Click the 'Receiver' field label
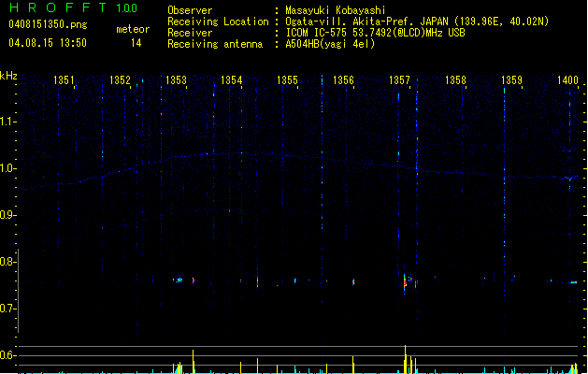 190,33
